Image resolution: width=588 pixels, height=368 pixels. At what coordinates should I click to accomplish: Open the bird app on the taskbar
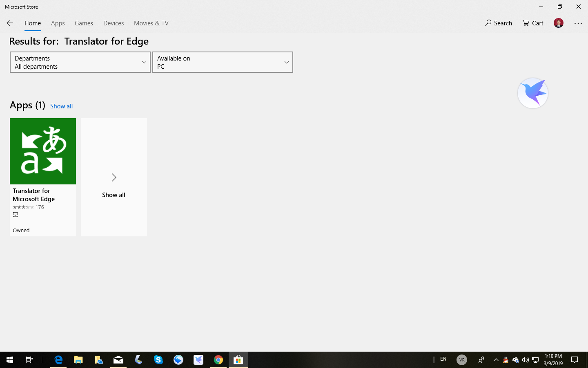[198, 360]
